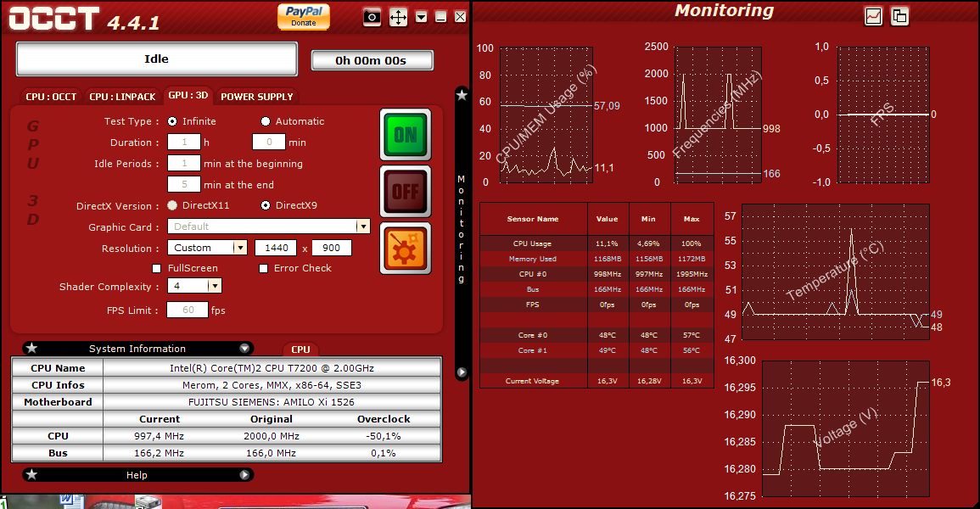
Task: Click the Monitoring graph view icon
Action: [x=873, y=16]
